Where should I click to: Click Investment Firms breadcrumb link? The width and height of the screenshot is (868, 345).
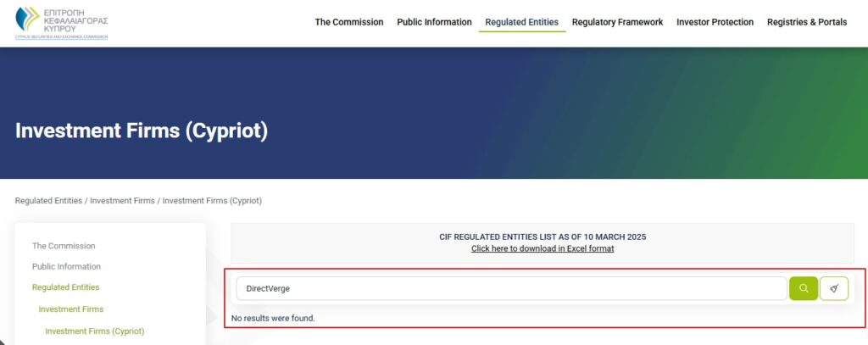(122, 200)
